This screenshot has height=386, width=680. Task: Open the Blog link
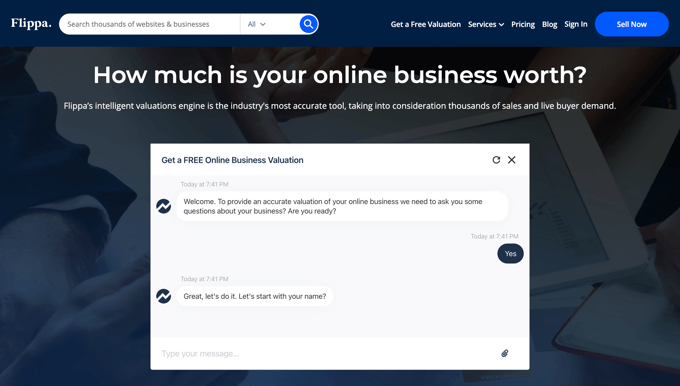click(x=549, y=24)
